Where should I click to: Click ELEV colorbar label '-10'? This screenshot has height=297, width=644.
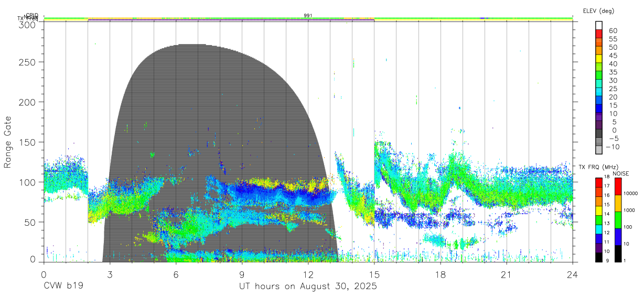[x=611, y=146]
